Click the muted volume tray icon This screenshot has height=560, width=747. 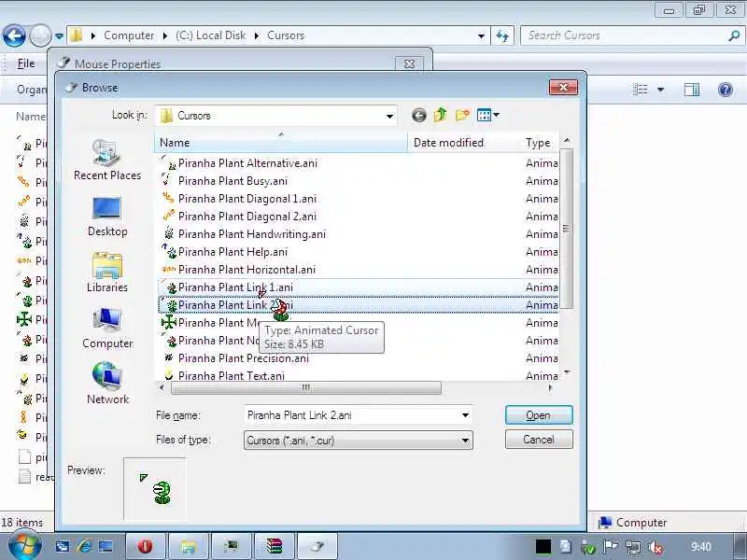click(x=655, y=547)
